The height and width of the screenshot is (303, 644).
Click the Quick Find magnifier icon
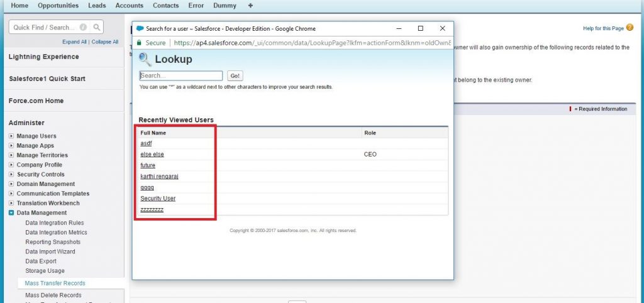[x=96, y=28]
